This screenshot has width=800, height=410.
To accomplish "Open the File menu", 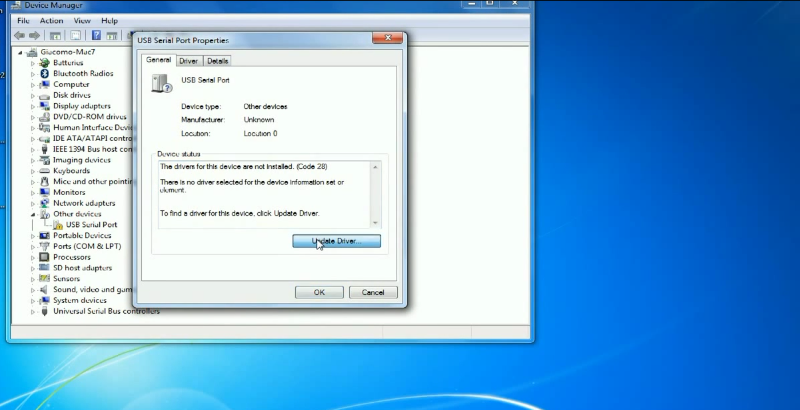I will point(23,20).
